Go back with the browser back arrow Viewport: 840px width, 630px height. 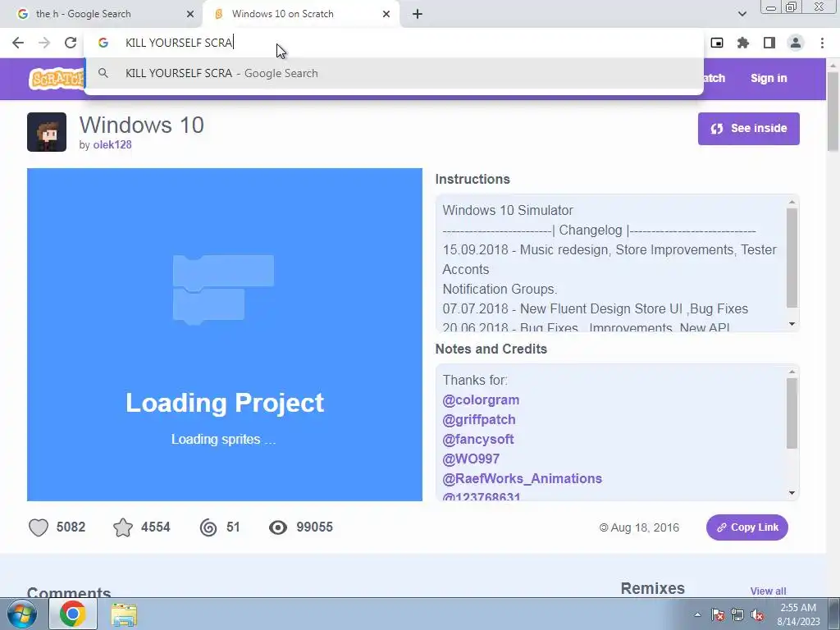(18, 43)
